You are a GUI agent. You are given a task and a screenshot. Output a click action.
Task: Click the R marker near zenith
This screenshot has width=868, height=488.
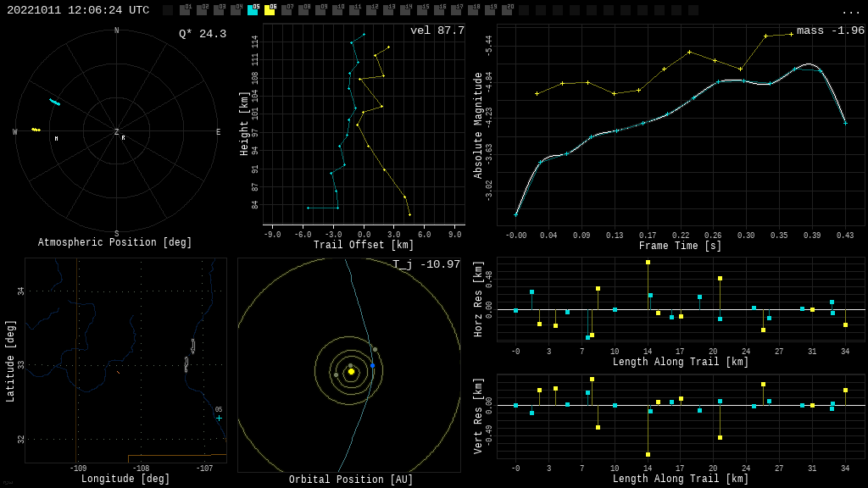coord(123,138)
